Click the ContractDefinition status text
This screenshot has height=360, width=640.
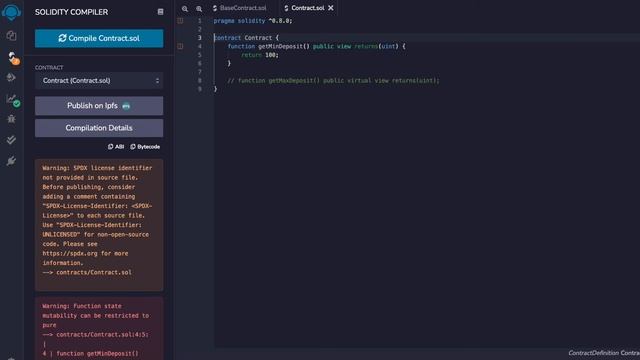tap(604, 353)
